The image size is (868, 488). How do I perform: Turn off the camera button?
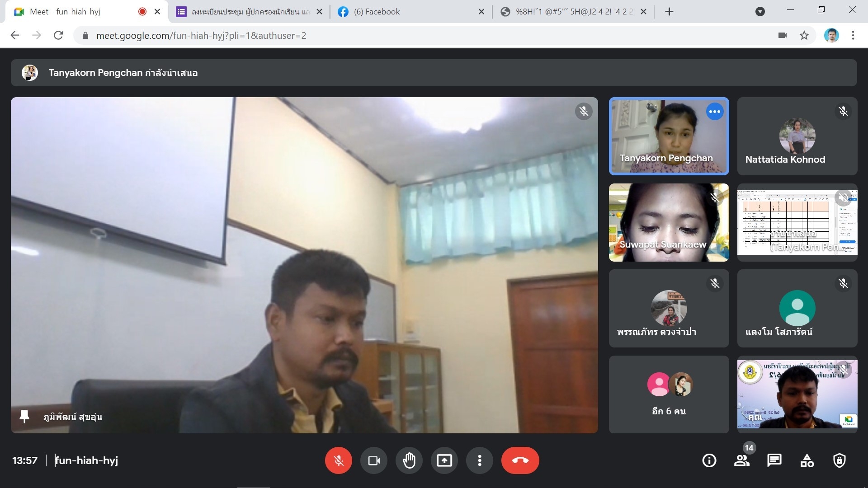tap(374, 460)
